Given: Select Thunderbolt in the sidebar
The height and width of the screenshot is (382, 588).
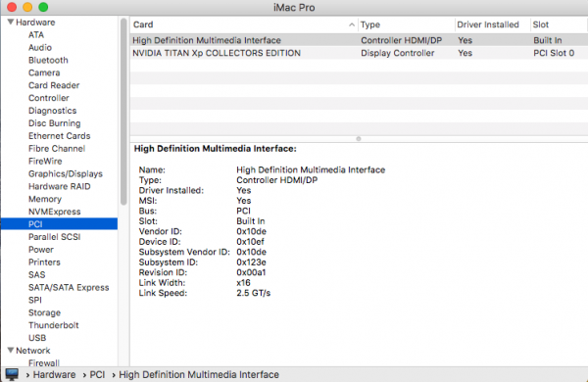Looking at the screenshot, I should tap(54, 325).
